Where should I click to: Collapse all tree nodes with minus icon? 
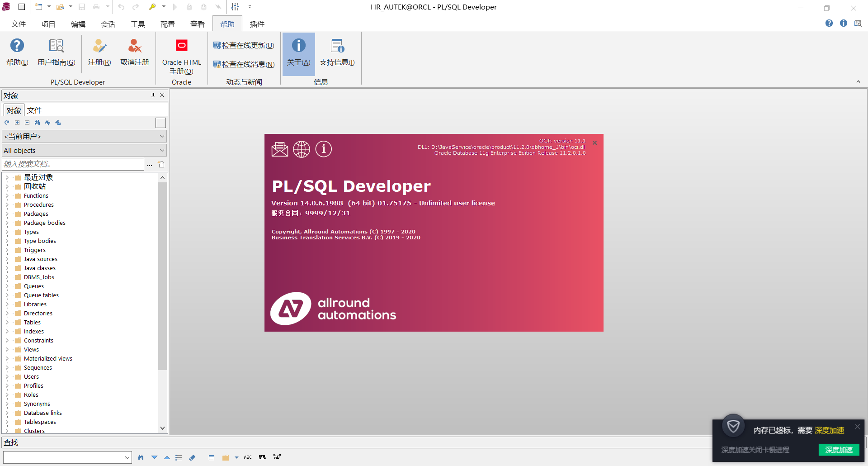(27, 122)
